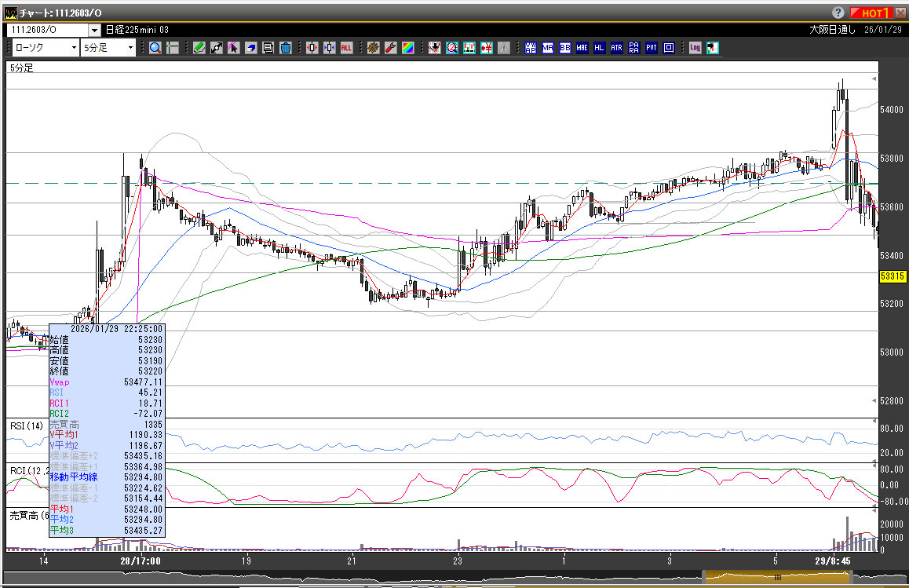Image resolution: width=909 pixels, height=588 pixels.
Task: Open the wrench settings icon
Action: coord(390,48)
